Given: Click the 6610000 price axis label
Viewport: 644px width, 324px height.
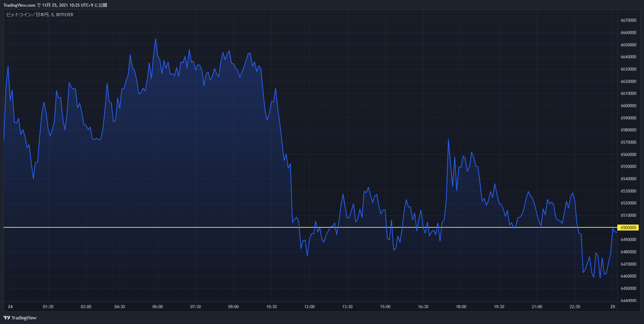Looking at the screenshot, I should tap(629, 93).
